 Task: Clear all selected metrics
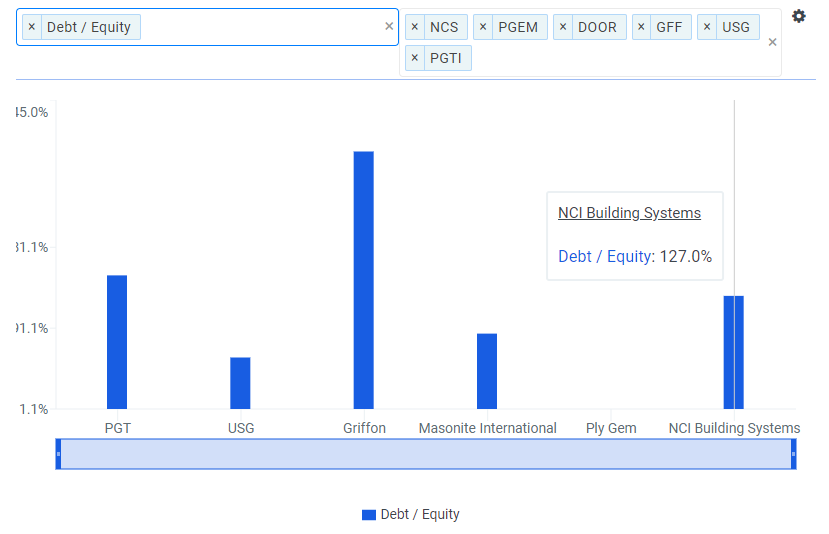pos(389,27)
